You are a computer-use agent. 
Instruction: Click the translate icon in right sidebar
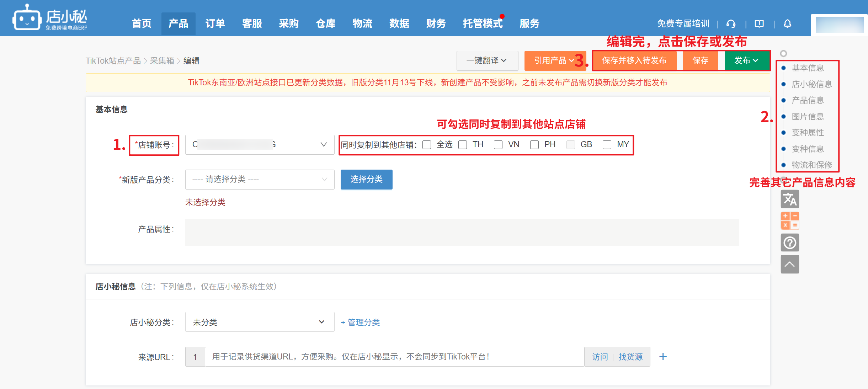[x=790, y=199]
